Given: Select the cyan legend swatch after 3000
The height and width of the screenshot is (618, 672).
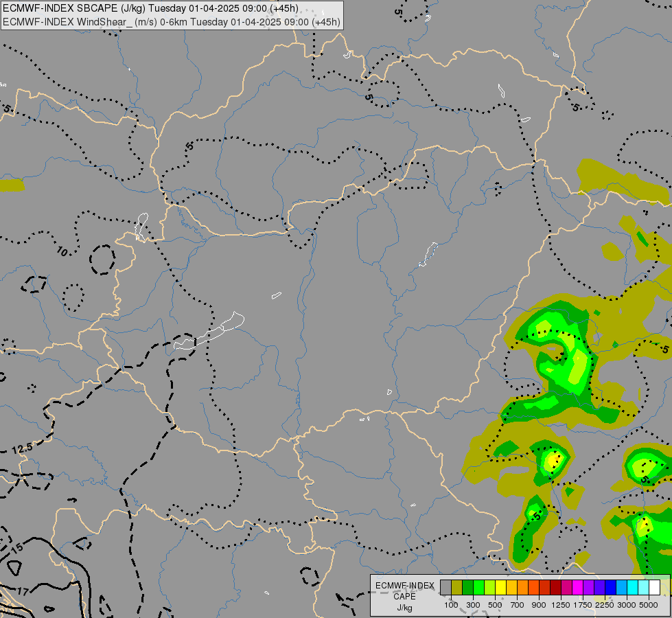Looking at the screenshot, I should coord(632,587).
